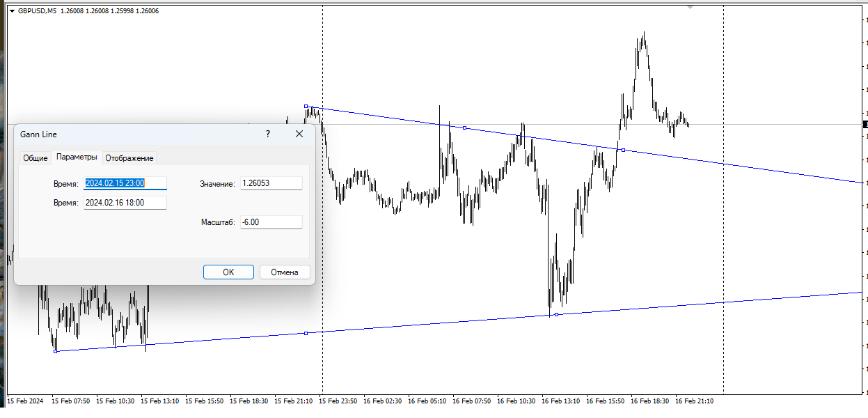Click the 16 Feb 15:50 time label
Viewport: 868px width, 418px height.
pyautogui.click(x=605, y=401)
